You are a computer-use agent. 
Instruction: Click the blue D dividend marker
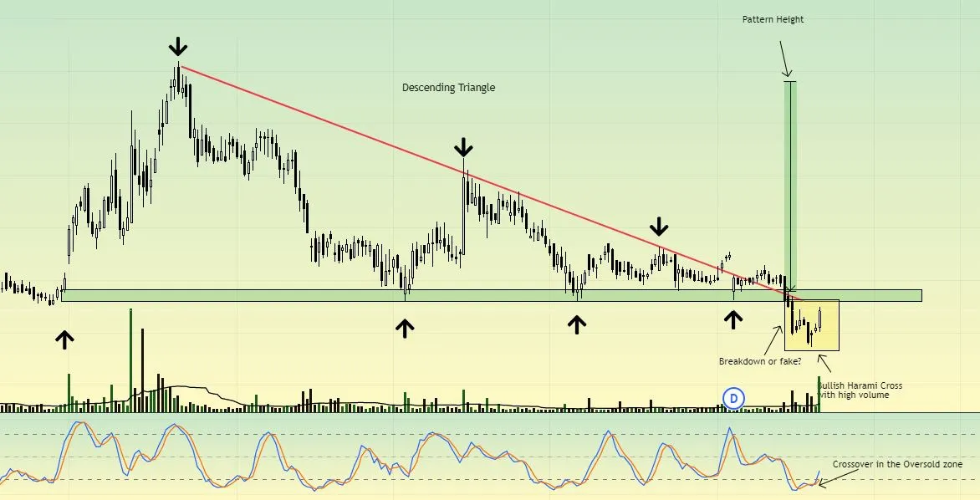733,399
